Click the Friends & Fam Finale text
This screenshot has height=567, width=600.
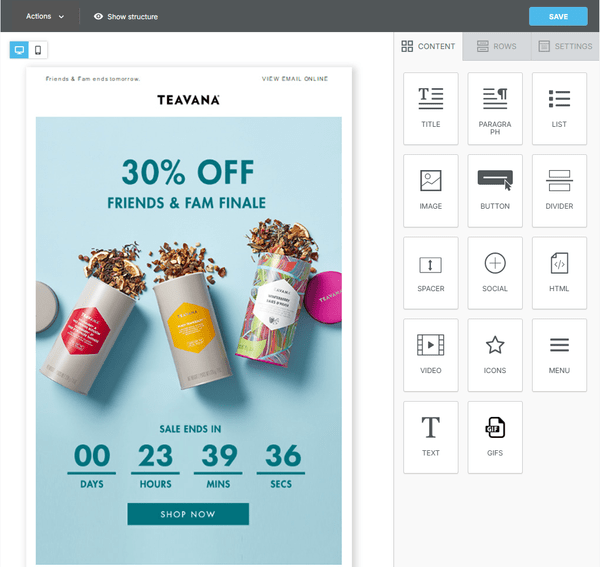[x=186, y=203]
